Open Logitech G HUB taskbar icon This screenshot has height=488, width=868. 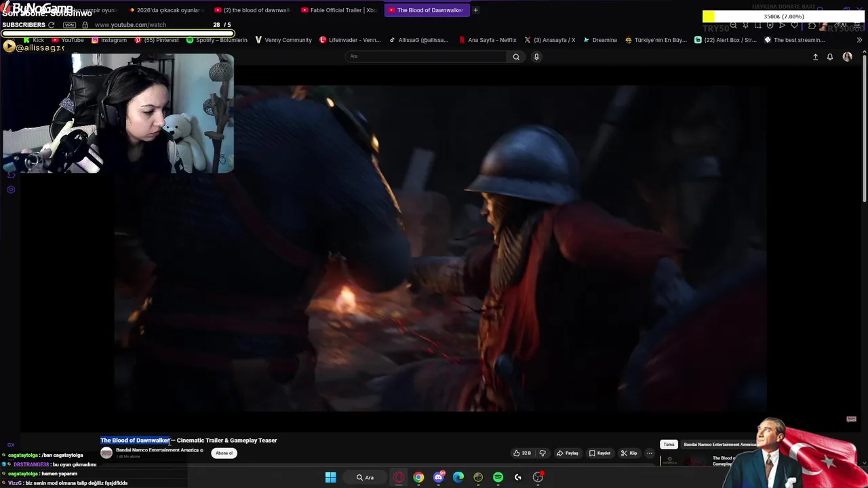pyautogui.click(x=518, y=477)
